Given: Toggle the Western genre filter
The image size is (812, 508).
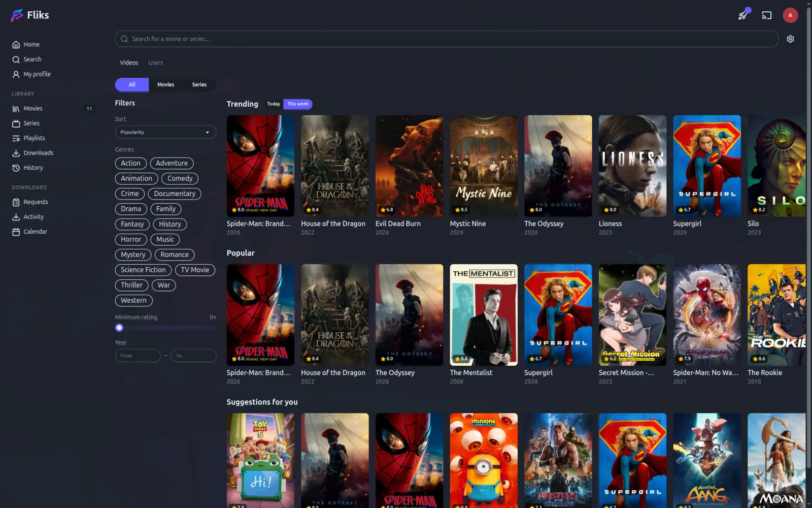Looking at the screenshot, I should coord(133,300).
